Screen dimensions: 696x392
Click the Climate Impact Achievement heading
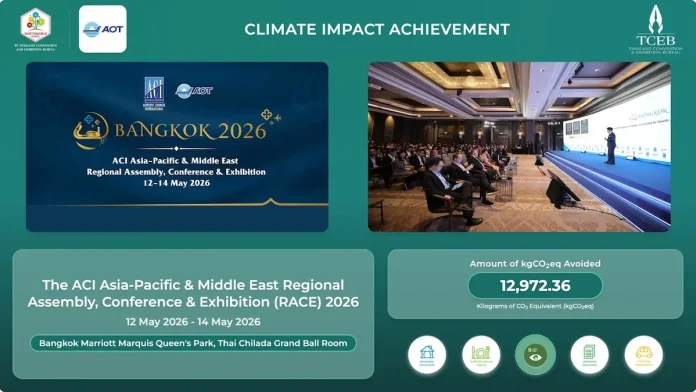click(377, 29)
